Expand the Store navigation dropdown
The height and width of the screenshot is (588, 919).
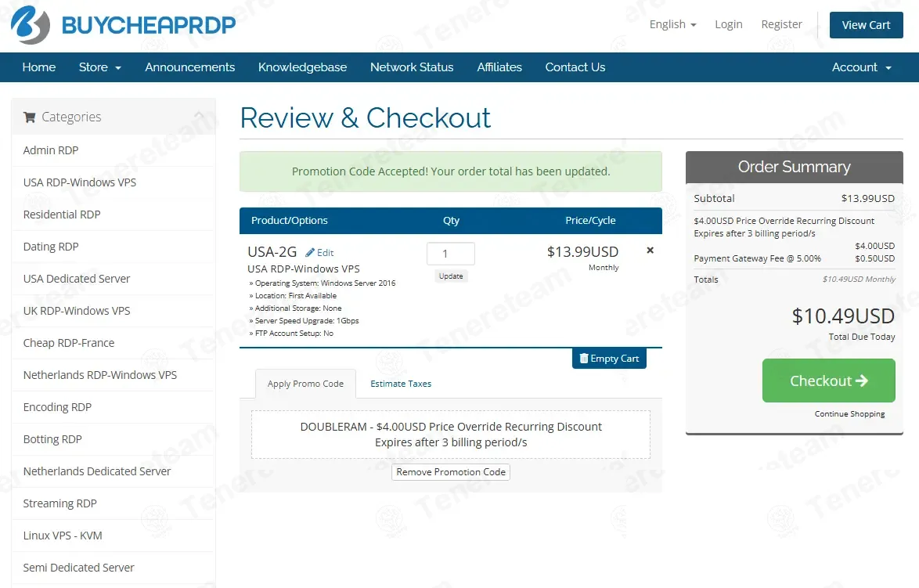99,67
